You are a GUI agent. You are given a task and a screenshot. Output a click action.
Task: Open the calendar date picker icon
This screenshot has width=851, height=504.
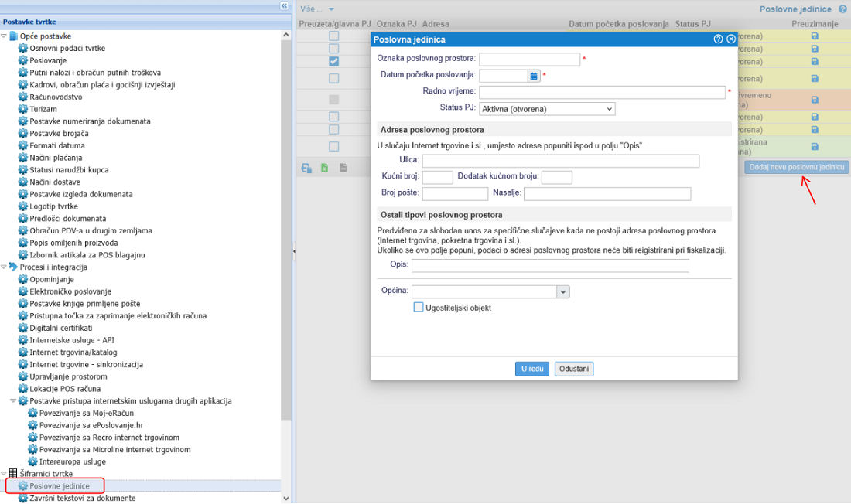pos(534,76)
